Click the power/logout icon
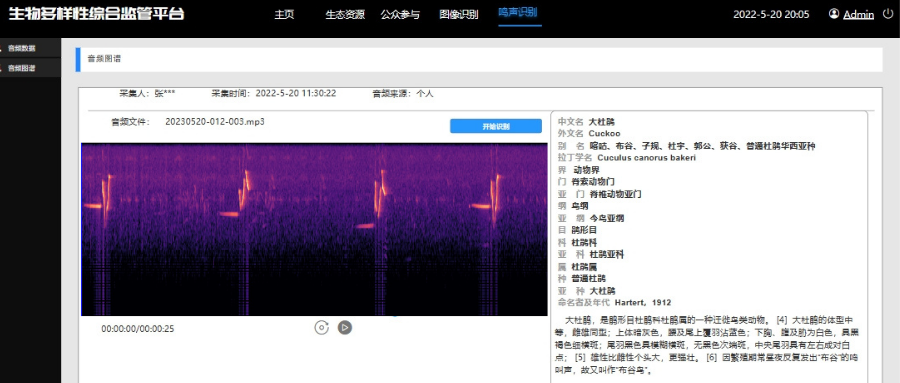Image resolution: width=900 pixels, height=383 pixels. (x=887, y=14)
